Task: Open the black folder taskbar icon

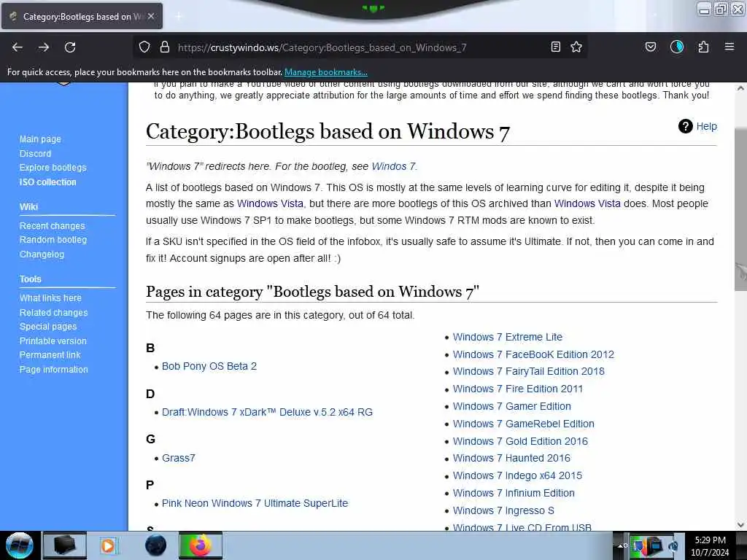Action: 64,545
